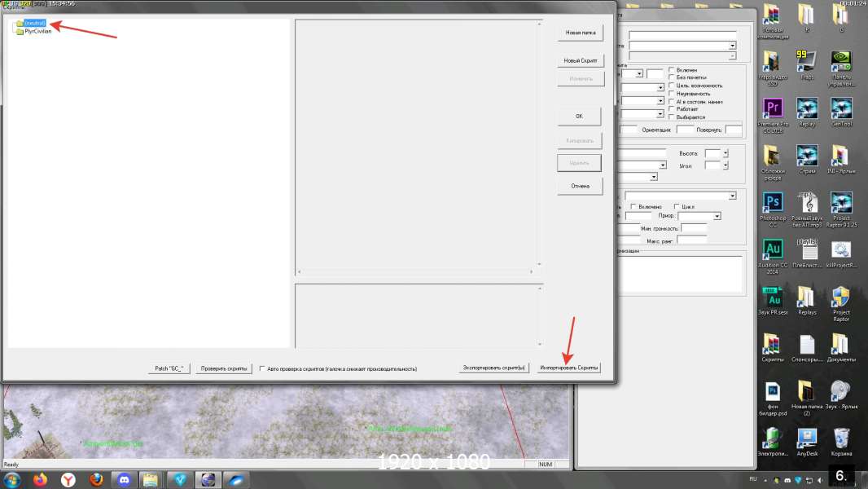The image size is (868, 489).
Task: Open the Premiere Pro desktop shortcut
Action: click(773, 115)
